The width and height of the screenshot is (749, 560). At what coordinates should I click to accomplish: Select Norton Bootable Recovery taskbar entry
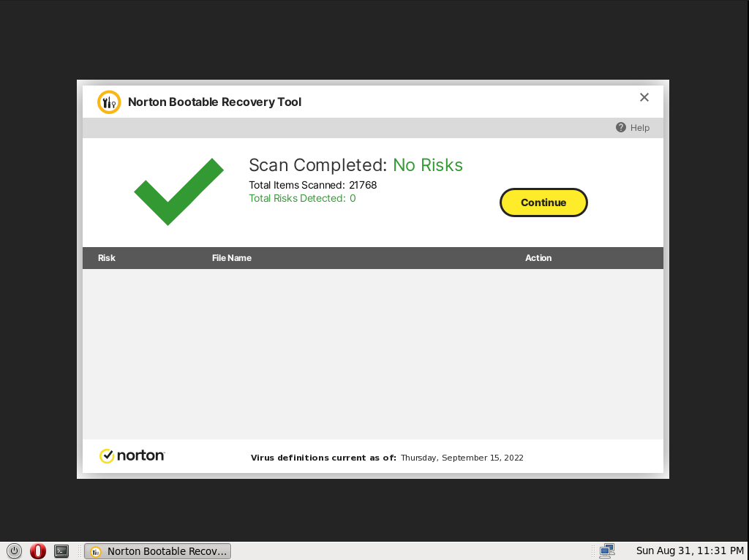158,551
